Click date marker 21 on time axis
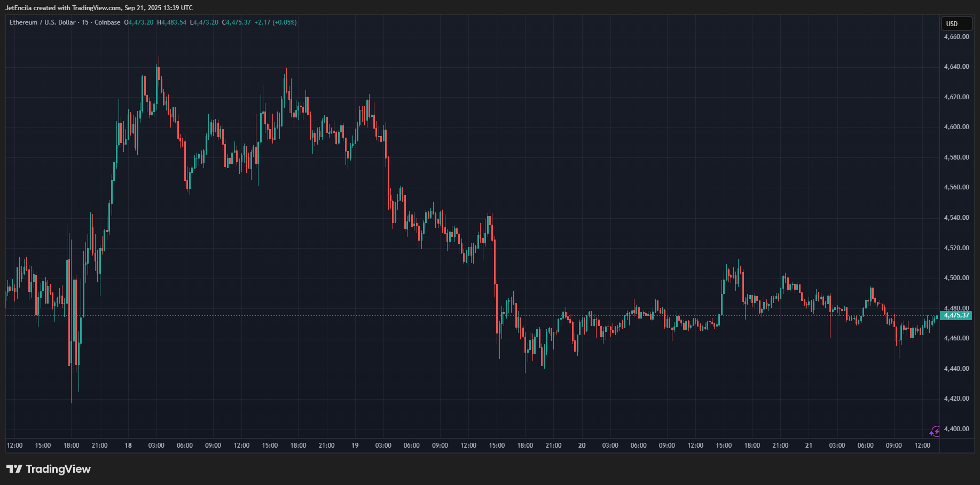Viewport: 980px width, 485px height. 809,446
